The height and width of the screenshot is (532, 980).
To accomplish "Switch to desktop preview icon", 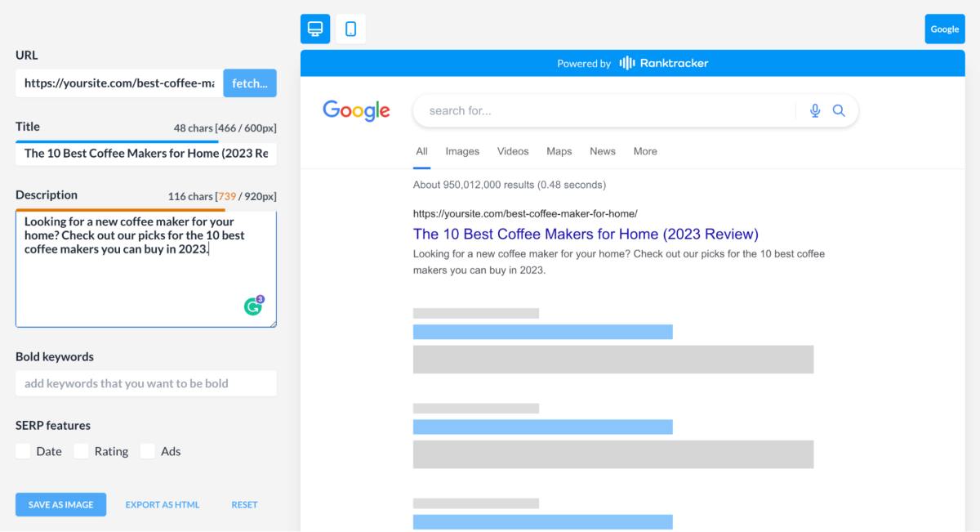I will [x=315, y=29].
